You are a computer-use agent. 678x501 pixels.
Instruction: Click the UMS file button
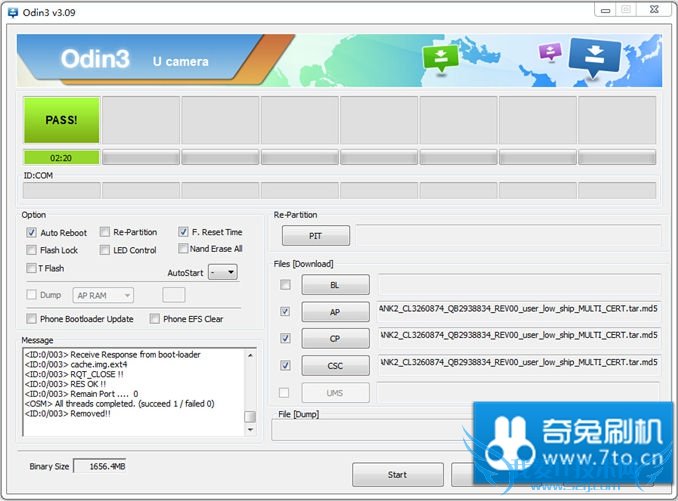tap(336, 393)
